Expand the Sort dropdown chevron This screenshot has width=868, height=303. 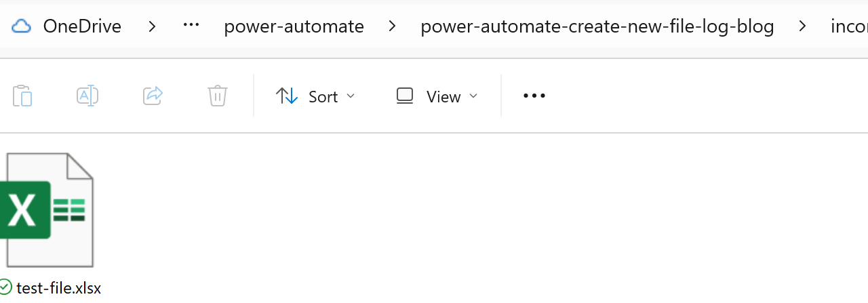[x=351, y=96]
